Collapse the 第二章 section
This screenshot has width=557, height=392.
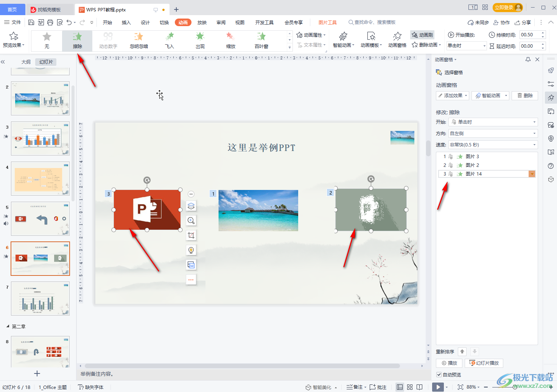click(8, 326)
